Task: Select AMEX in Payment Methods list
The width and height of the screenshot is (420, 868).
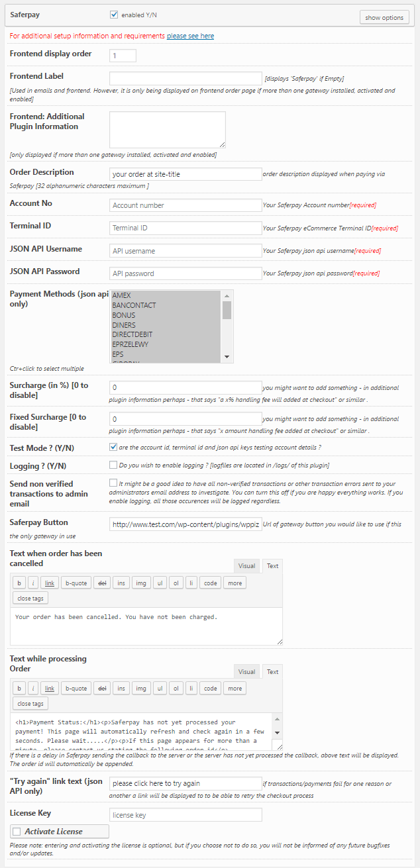Action: (166, 295)
